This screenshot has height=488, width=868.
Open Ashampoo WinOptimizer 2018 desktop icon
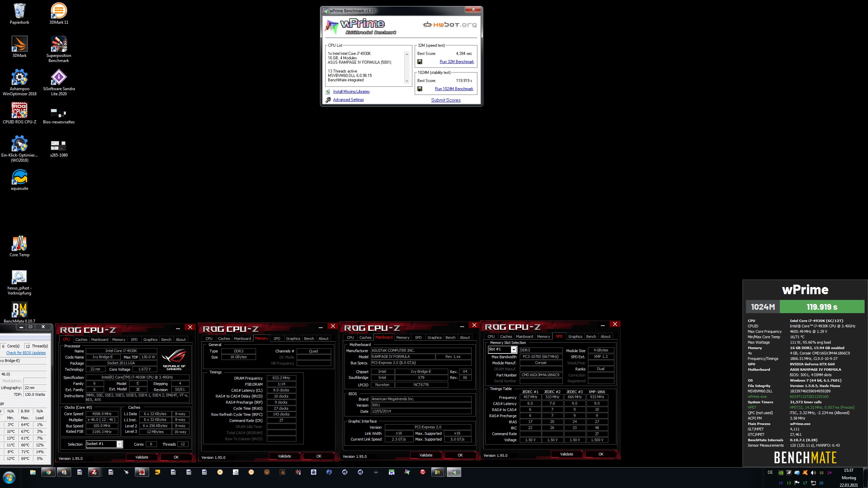pyautogui.click(x=19, y=82)
